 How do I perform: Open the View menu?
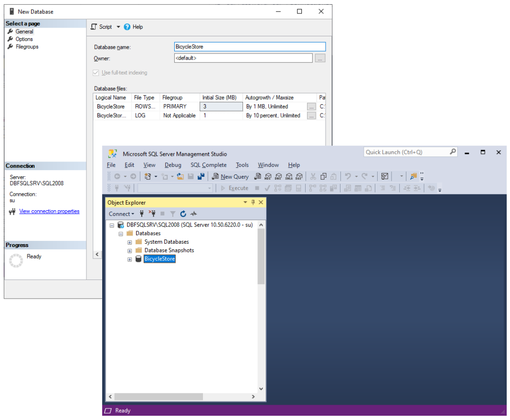point(149,165)
